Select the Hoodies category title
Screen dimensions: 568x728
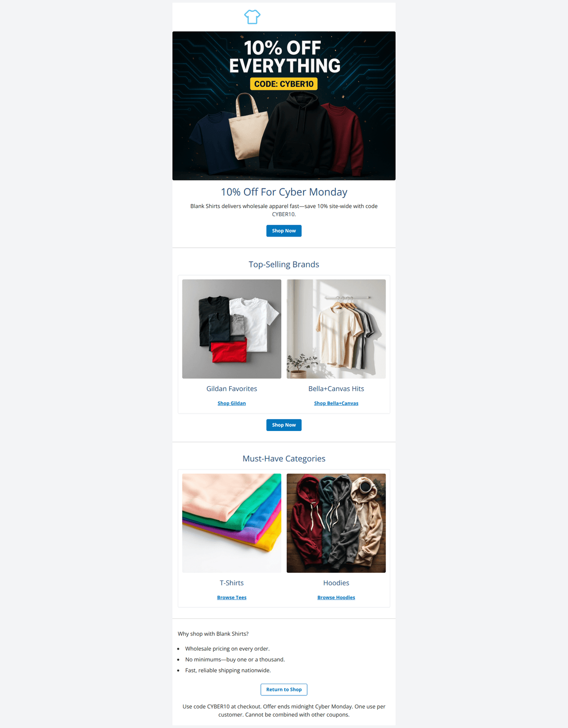(336, 583)
